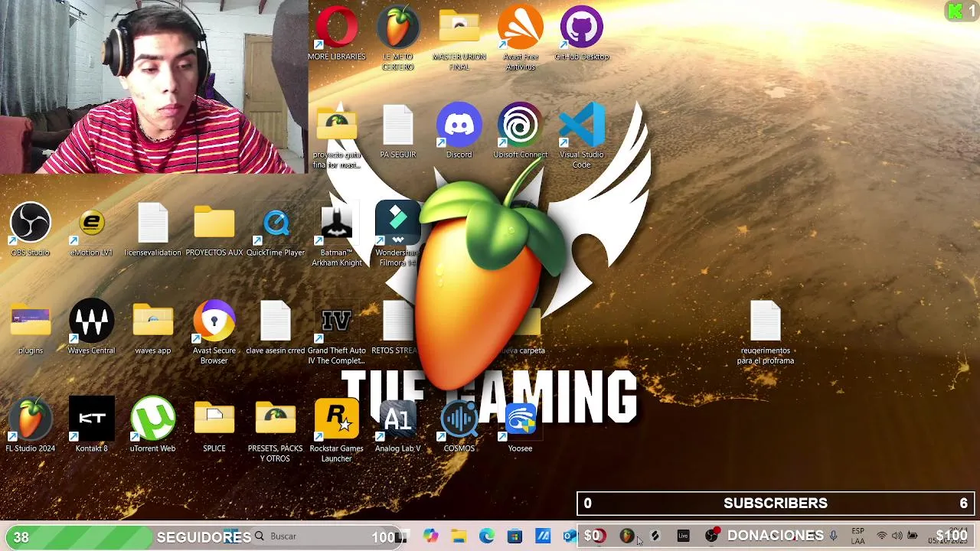
Task: Open Wi-Fi network settings in system tray
Action: (882, 536)
